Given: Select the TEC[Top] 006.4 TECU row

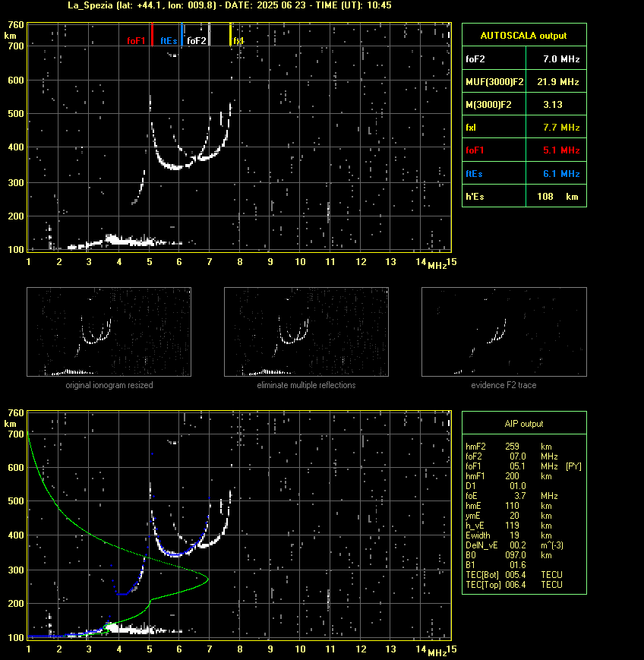Looking at the screenshot, I should tap(514, 585).
